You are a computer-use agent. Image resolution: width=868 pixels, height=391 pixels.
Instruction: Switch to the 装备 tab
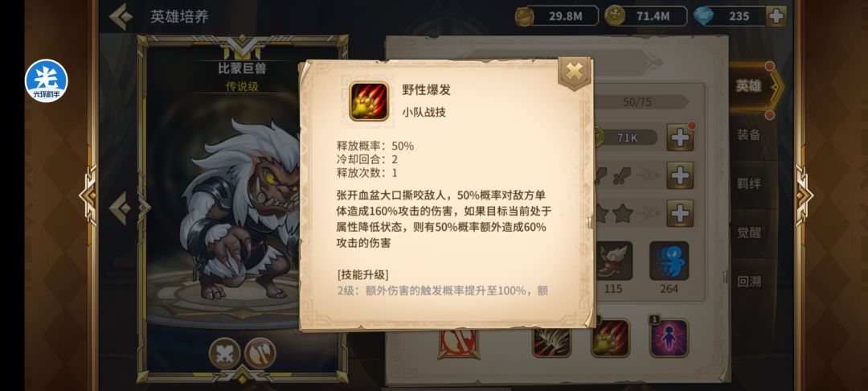(x=749, y=134)
